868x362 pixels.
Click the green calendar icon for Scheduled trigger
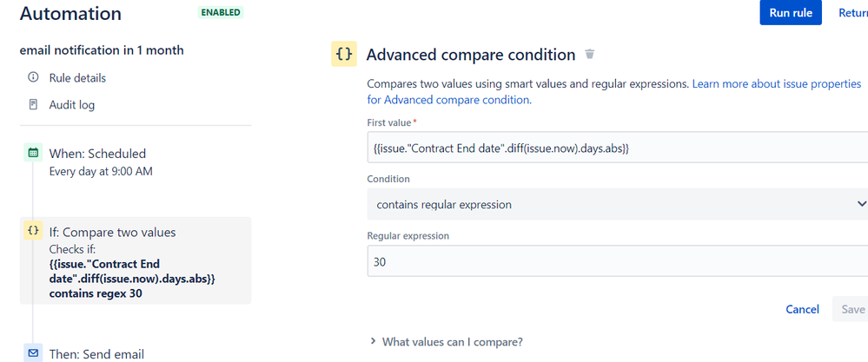[33, 154]
